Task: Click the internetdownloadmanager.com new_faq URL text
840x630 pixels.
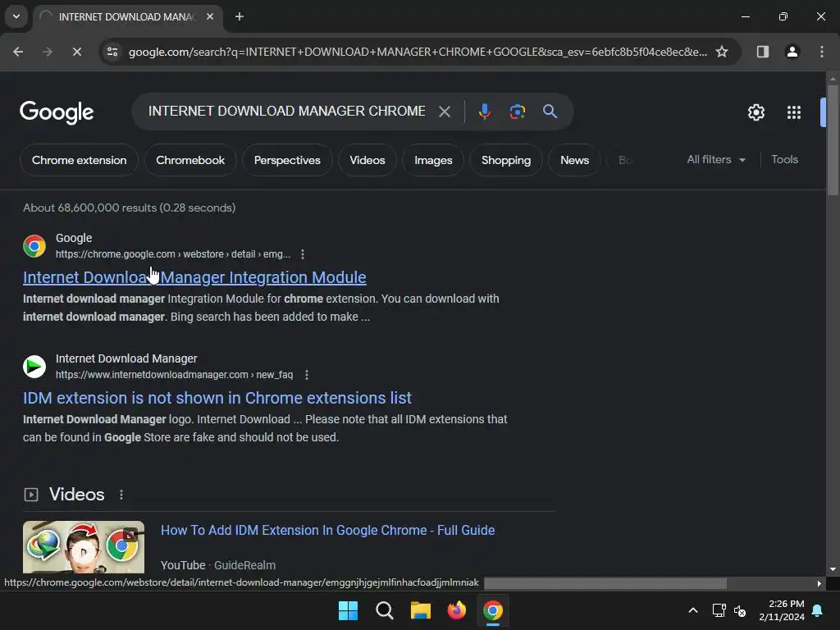Action: click(174, 374)
